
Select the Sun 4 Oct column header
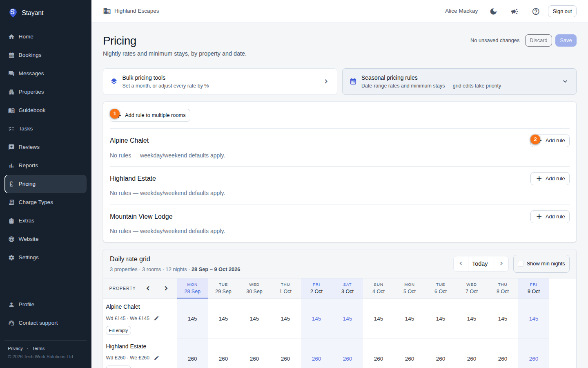379,288
